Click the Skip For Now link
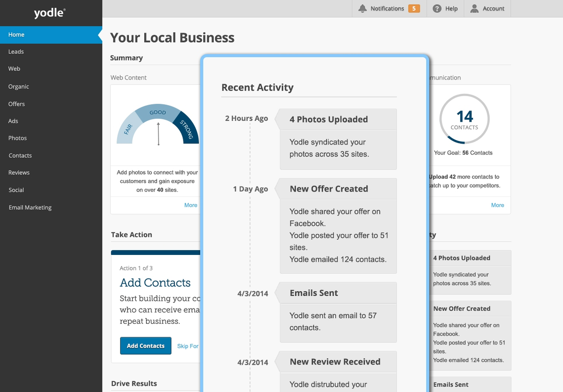Screen dimensions: 563x392 pos(188,346)
